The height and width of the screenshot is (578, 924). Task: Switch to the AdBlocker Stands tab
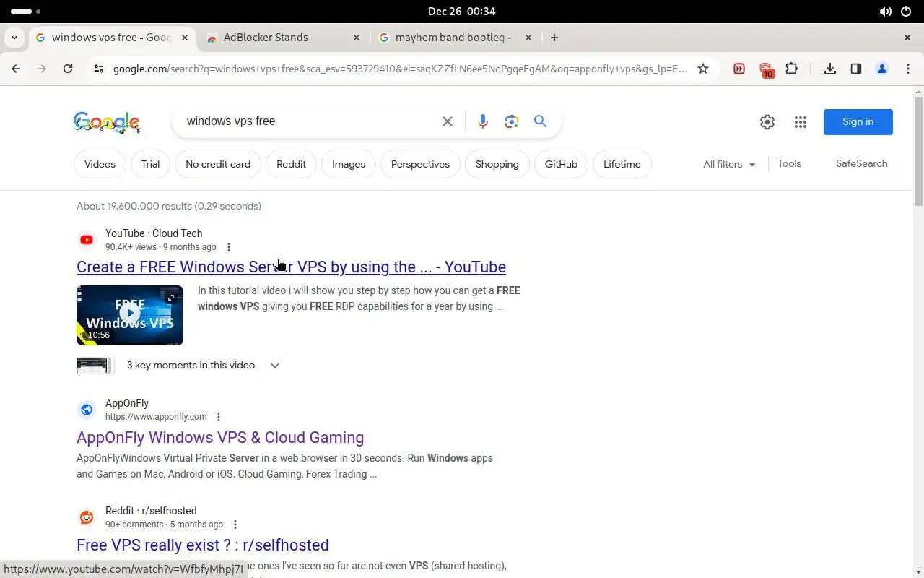tap(284, 38)
